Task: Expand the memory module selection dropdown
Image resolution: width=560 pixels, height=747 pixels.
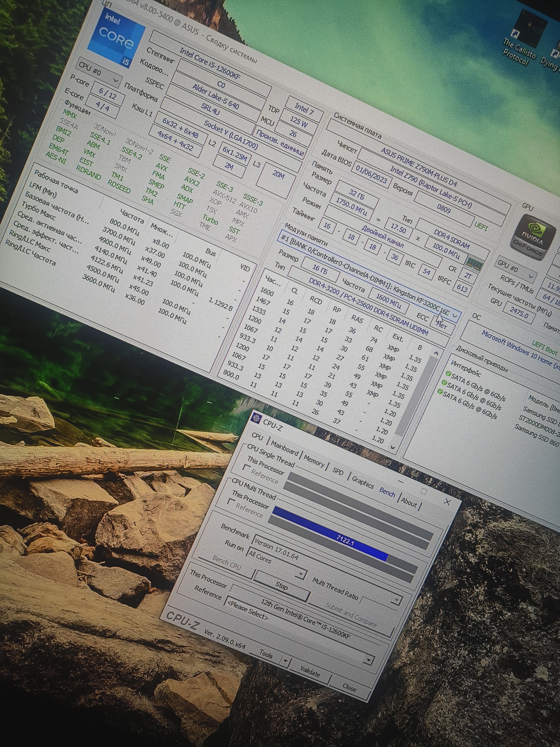Action: pos(455,316)
